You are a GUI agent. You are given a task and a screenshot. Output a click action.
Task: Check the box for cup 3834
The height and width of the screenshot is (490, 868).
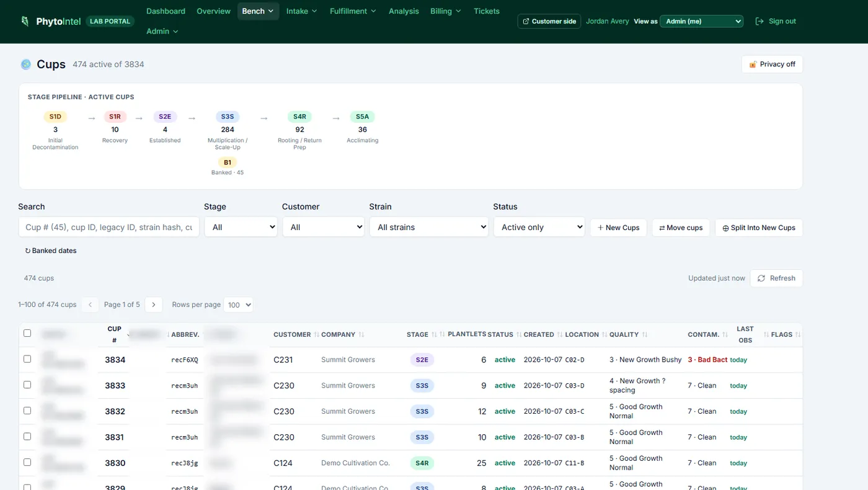click(27, 359)
